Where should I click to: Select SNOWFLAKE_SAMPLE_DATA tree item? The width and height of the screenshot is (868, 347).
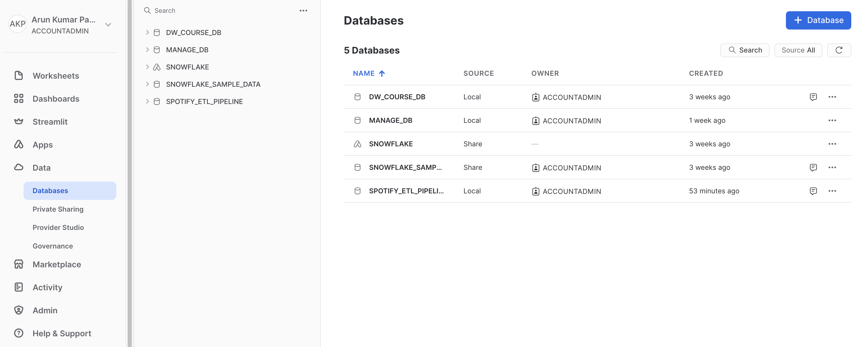213,84
